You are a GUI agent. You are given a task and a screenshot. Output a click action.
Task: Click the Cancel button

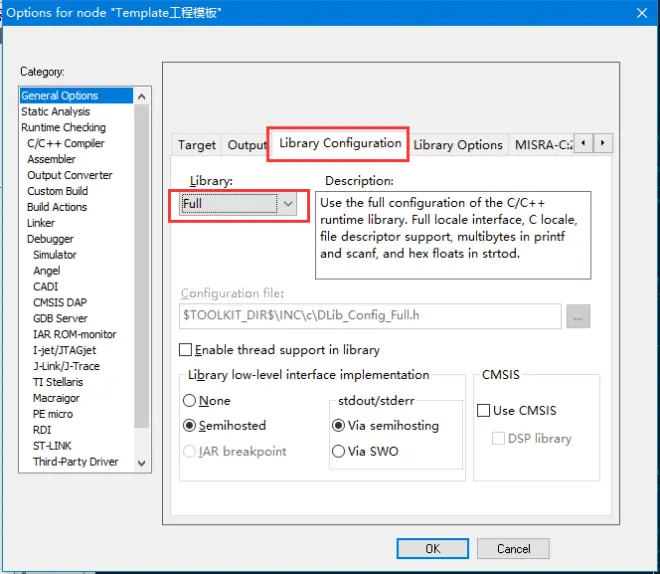pyautogui.click(x=513, y=549)
